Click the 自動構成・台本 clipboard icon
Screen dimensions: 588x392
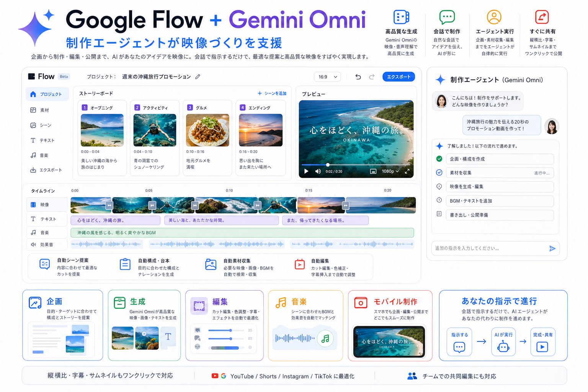point(125,264)
